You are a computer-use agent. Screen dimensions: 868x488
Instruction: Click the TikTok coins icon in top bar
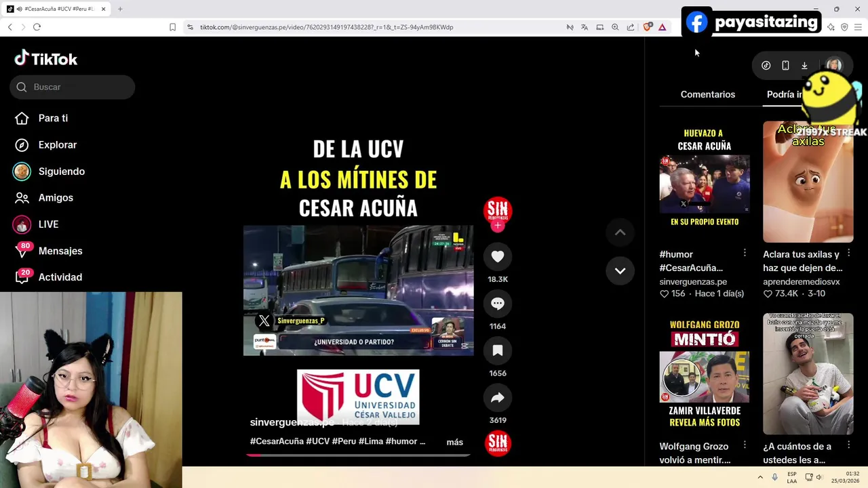[766, 65]
